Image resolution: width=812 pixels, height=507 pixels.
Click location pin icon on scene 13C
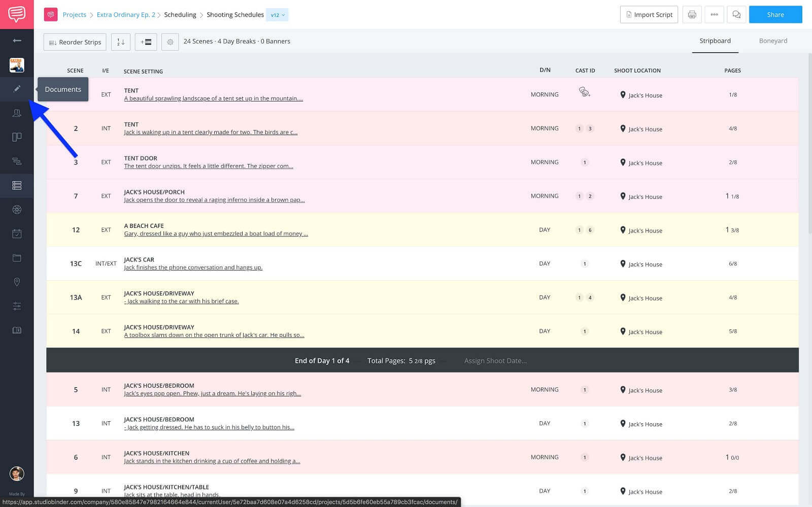pos(623,264)
